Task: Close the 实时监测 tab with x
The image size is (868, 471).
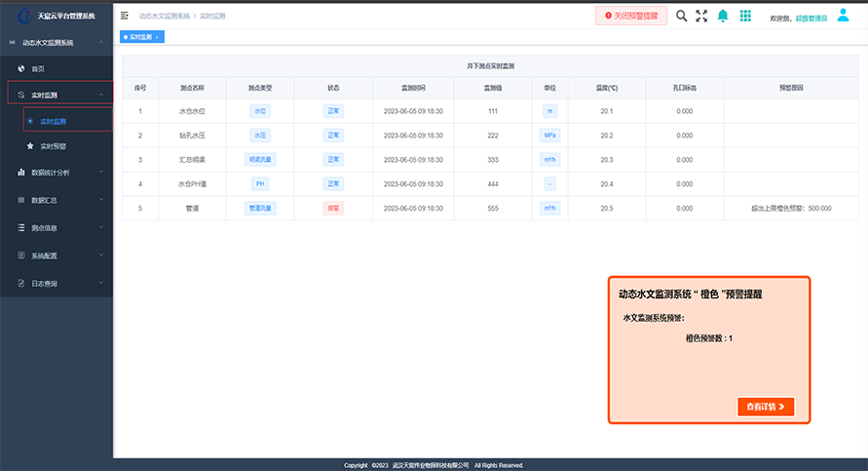Action: click(x=158, y=37)
